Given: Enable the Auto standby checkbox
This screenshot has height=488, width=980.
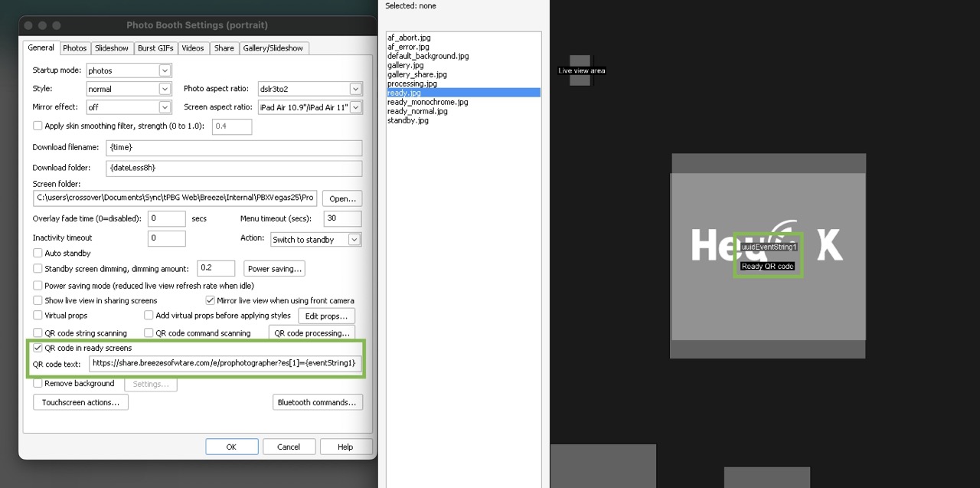Looking at the screenshot, I should click(x=38, y=254).
